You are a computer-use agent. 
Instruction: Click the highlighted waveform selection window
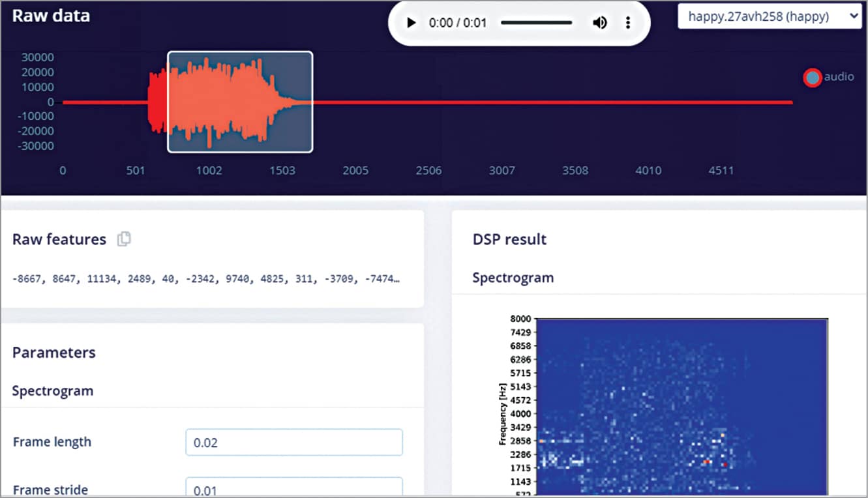(240, 102)
